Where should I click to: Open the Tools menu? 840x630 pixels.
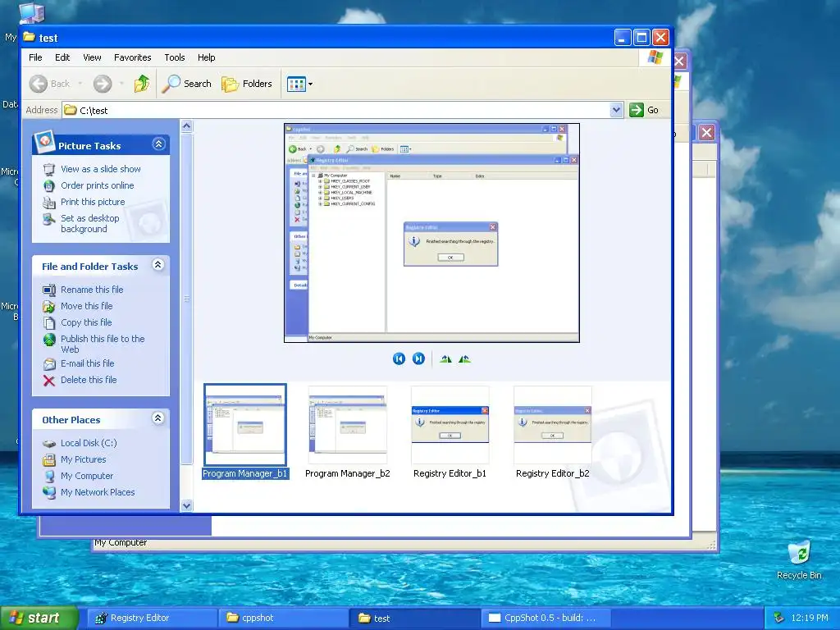[174, 57]
